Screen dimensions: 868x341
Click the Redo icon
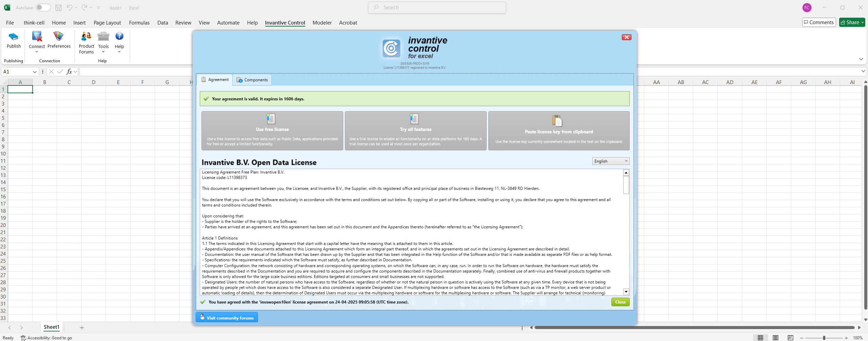pos(84,7)
